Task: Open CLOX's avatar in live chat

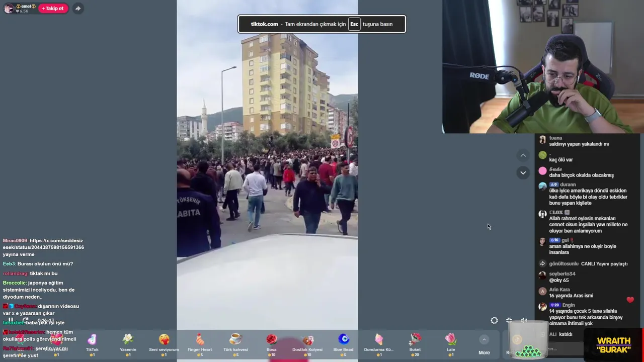Action: point(542,214)
